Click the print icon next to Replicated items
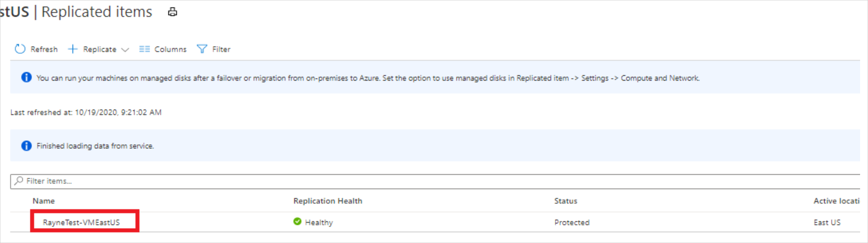The height and width of the screenshot is (243, 868). [173, 12]
